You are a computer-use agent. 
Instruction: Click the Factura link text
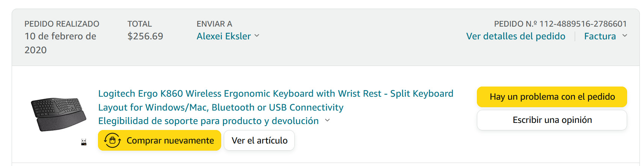coord(600,36)
